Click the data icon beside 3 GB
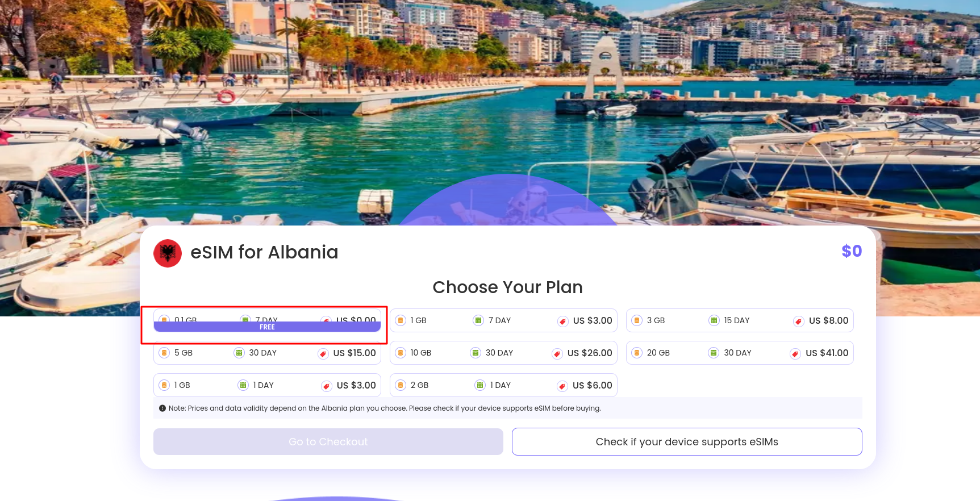Screen dimensions: 980x501 637,320
